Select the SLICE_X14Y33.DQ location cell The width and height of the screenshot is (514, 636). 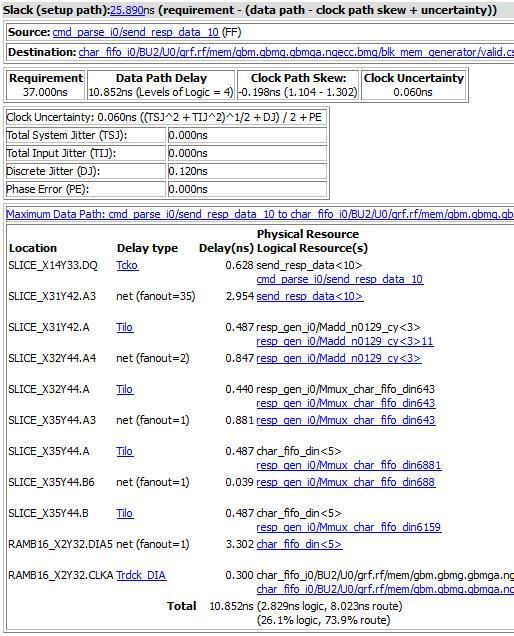[53, 265]
